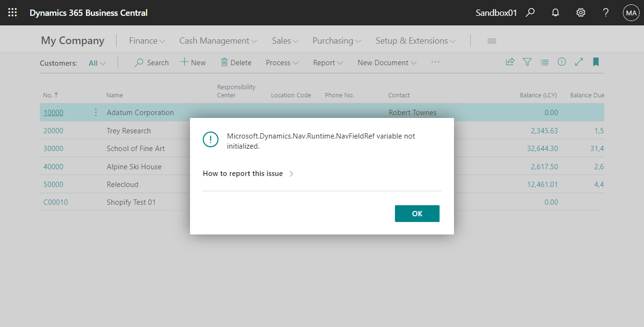Open the settings gear

point(581,12)
